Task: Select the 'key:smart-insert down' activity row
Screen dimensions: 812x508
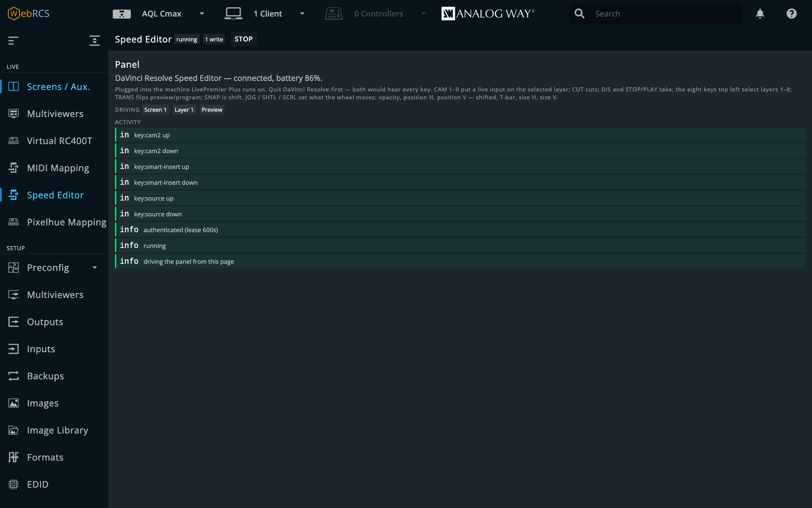Action: point(460,182)
